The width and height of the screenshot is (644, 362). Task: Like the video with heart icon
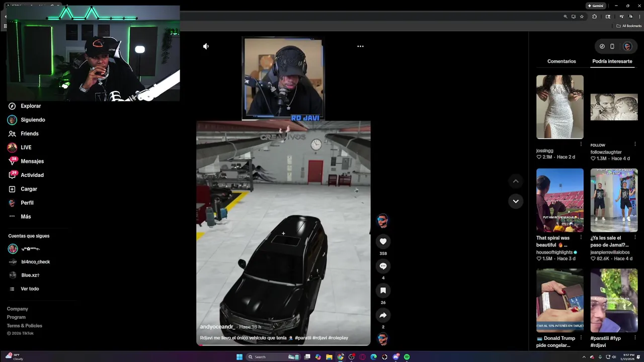pos(383,241)
